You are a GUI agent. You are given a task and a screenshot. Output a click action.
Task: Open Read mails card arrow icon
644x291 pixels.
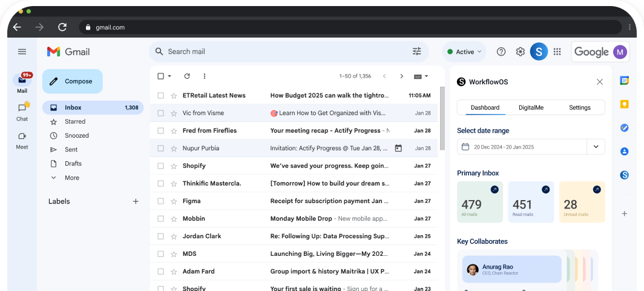[545, 189]
